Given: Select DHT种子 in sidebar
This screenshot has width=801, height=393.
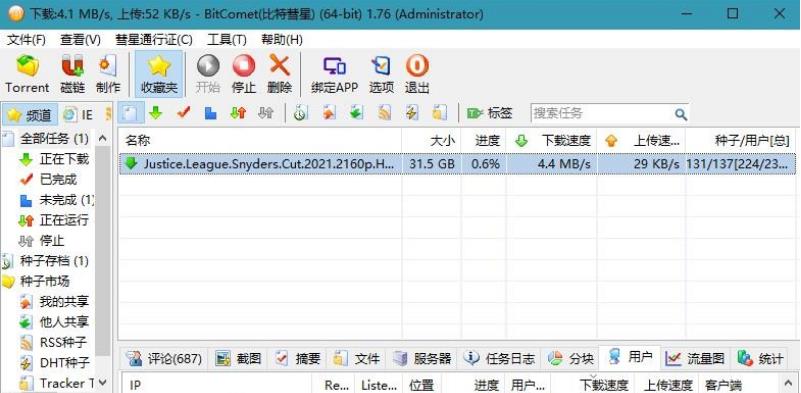Looking at the screenshot, I should [64, 363].
